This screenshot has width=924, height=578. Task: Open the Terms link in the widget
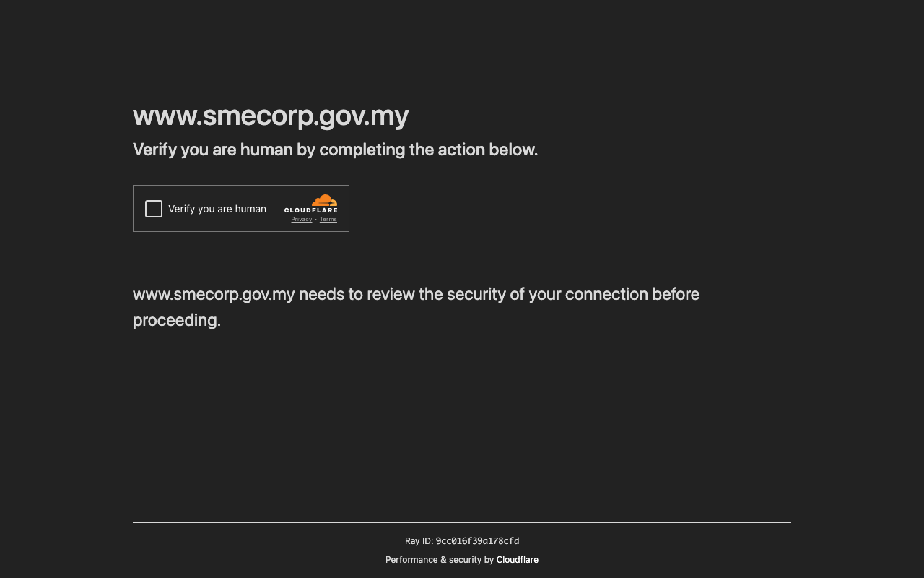click(328, 219)
